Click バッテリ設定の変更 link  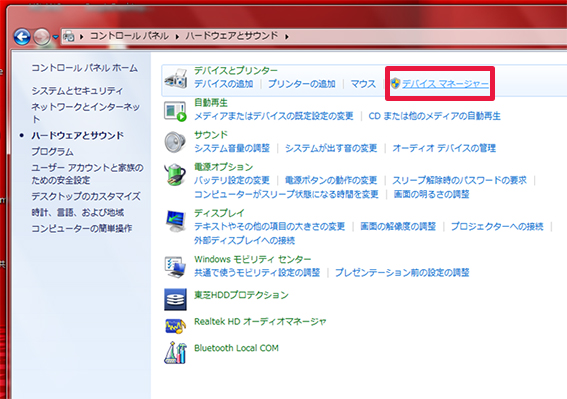tap(232, 180)
